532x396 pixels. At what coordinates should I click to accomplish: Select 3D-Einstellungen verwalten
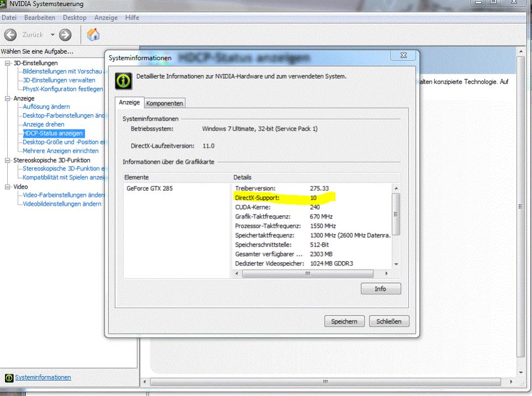pyautogui.click(x=59, y=80)
